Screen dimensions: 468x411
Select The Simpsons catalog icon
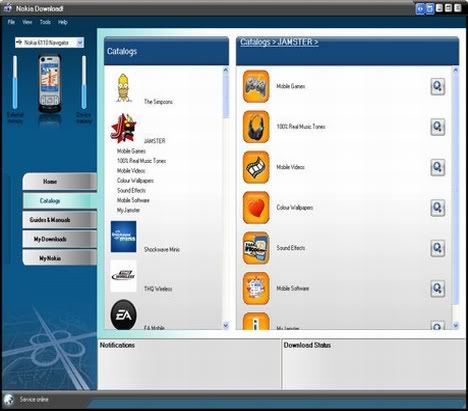(124, 88)
